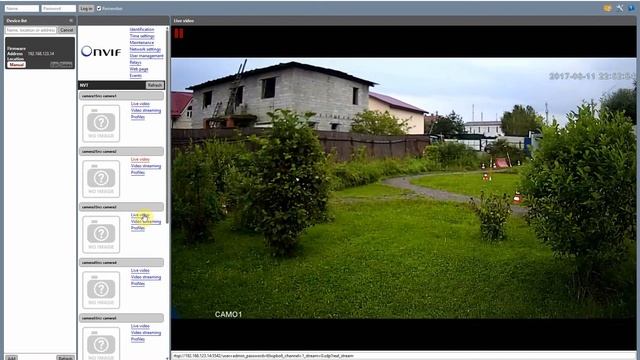Open Profiles for the fourth camera

(138, 283)
